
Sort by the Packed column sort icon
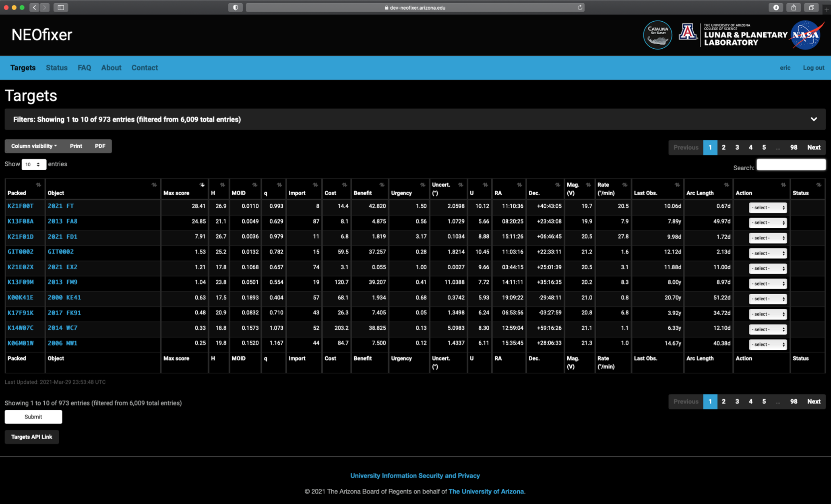point(39,185)
